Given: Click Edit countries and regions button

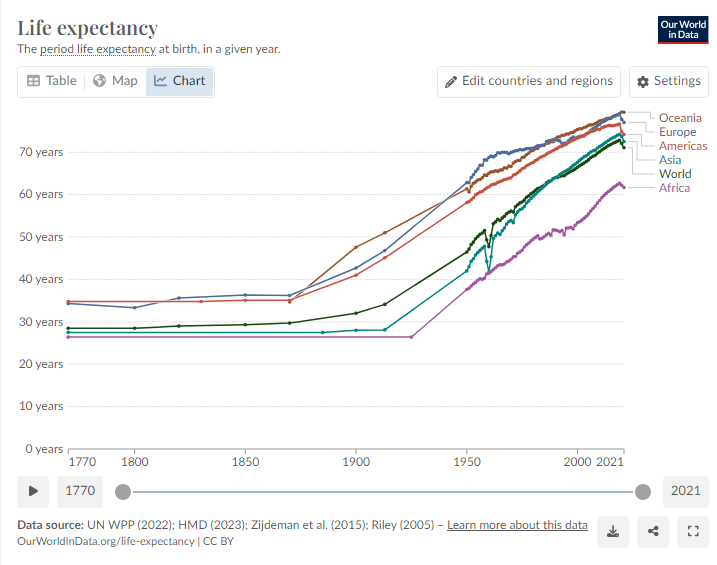Looking at the screenshot, I should pyautogui.click(x=529, y=81).
